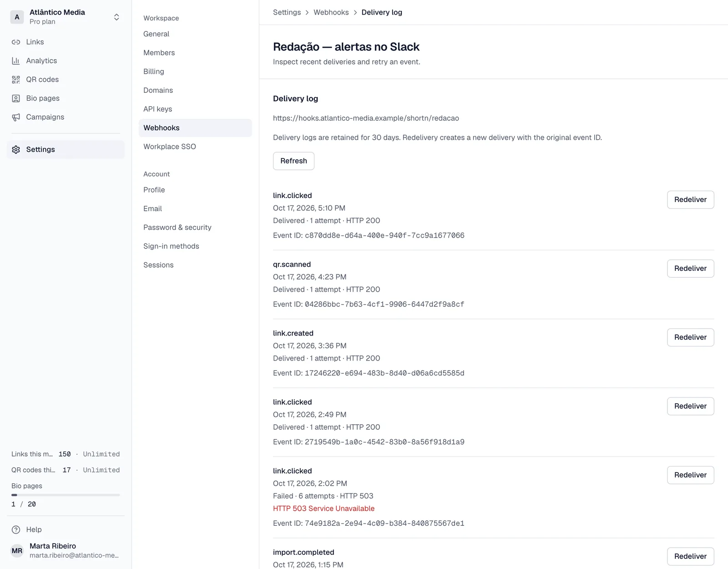
Task: Click the Bio pages usage progress bar
Action: tap(66, 495)
